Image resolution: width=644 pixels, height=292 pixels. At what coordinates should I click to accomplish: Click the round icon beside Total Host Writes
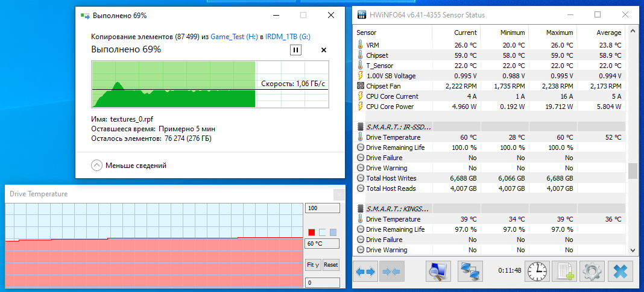point(360,178)
